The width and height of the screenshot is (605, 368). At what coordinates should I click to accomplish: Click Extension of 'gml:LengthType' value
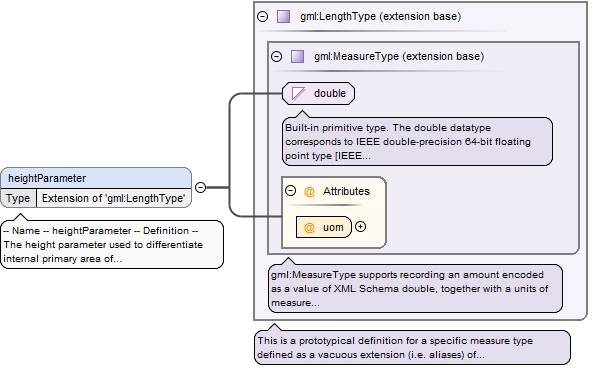114,198
